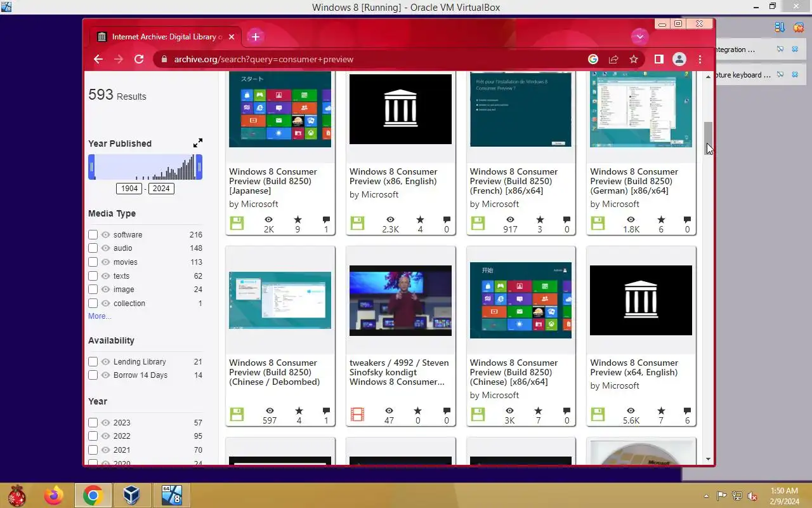
Task: Click the Start orb on taskbar
Action: [16, 495]
